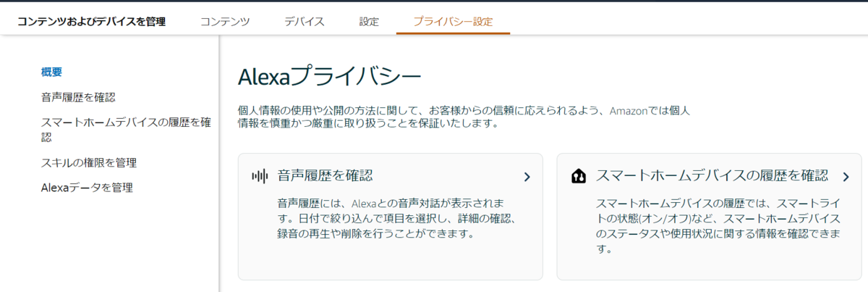
Task: Open スマートホームデバイスの履歴を確認 sidebar link
Action: click(x=126, y=129)
